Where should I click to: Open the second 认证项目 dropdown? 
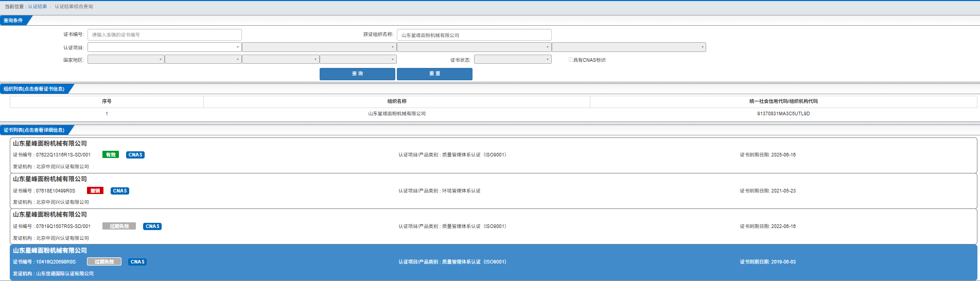point(319,47)
